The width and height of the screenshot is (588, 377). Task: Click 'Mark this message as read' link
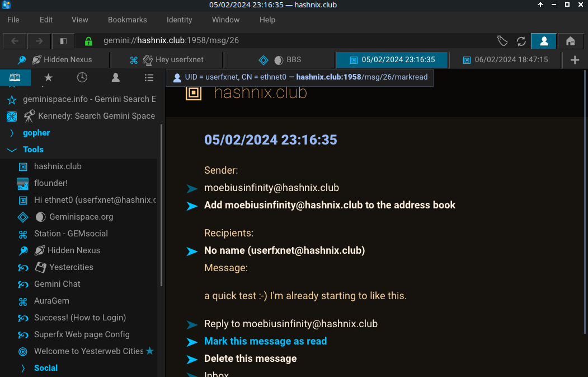click(265, 341)
